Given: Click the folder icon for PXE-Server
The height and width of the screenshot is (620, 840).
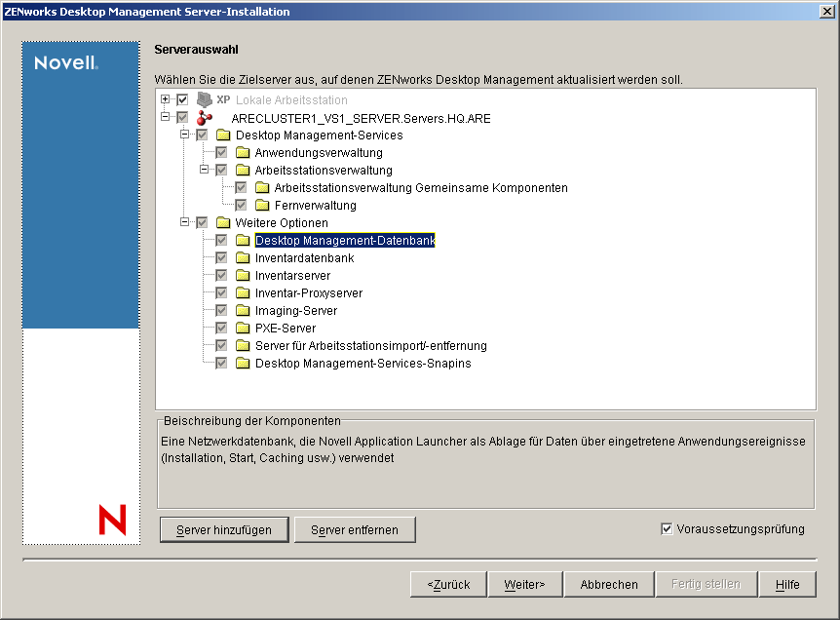Looking at the screenshot, I should tap(243, 327).
